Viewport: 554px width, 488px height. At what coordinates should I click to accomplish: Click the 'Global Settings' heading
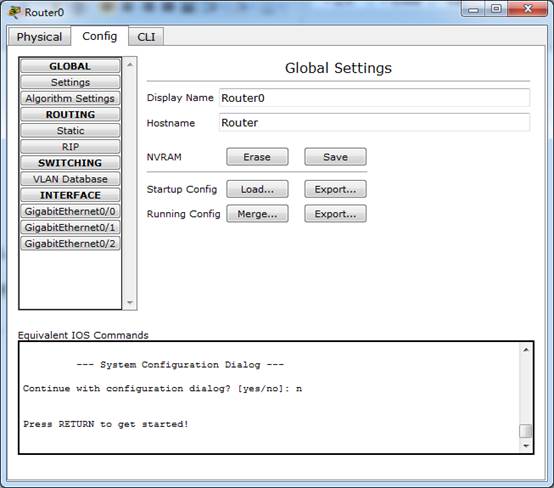tap(338, 68)
